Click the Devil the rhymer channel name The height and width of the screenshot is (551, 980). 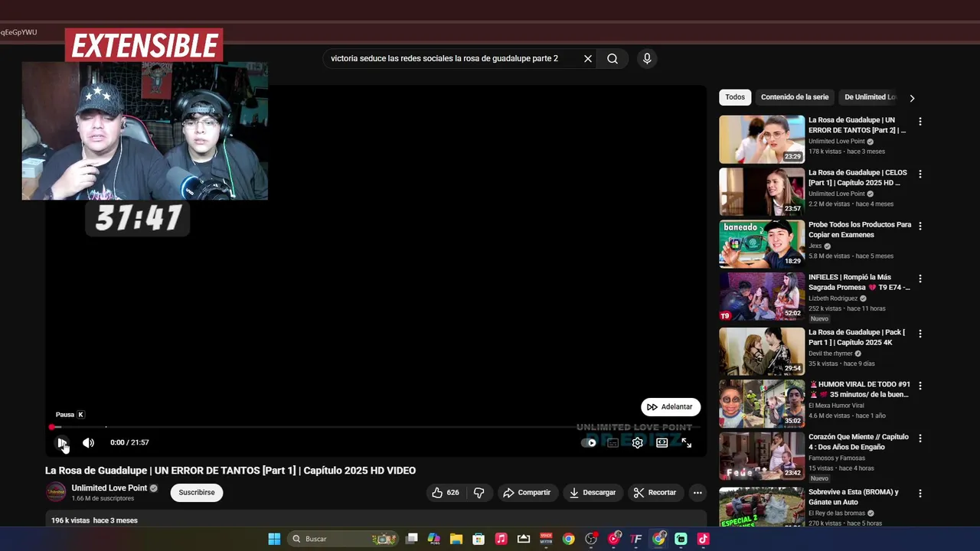coord(830,354)
